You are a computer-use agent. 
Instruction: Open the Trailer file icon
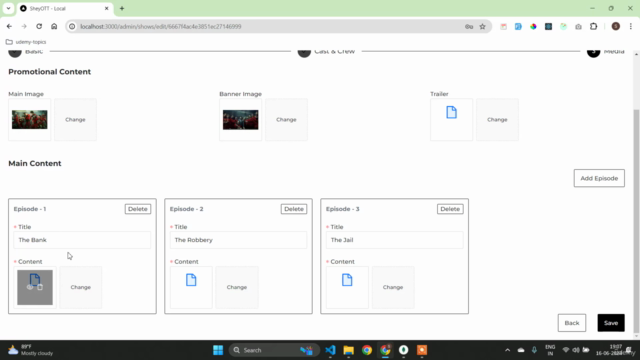point(451,112)
